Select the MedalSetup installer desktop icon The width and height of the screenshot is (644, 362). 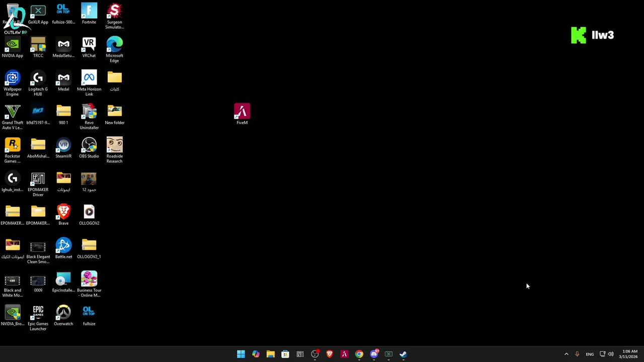(63, 48)
